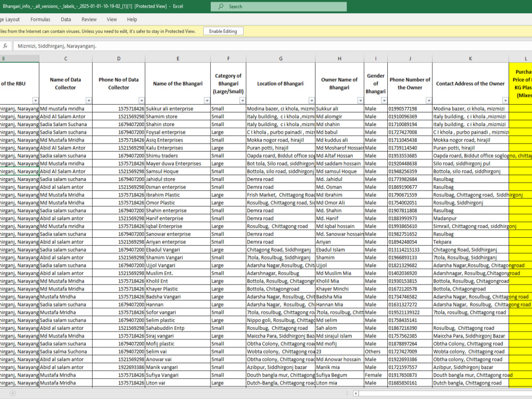Screen dimensions: 532x399
Task: Select the phone cell '1922693386'
Action: [x=119, y=367]
